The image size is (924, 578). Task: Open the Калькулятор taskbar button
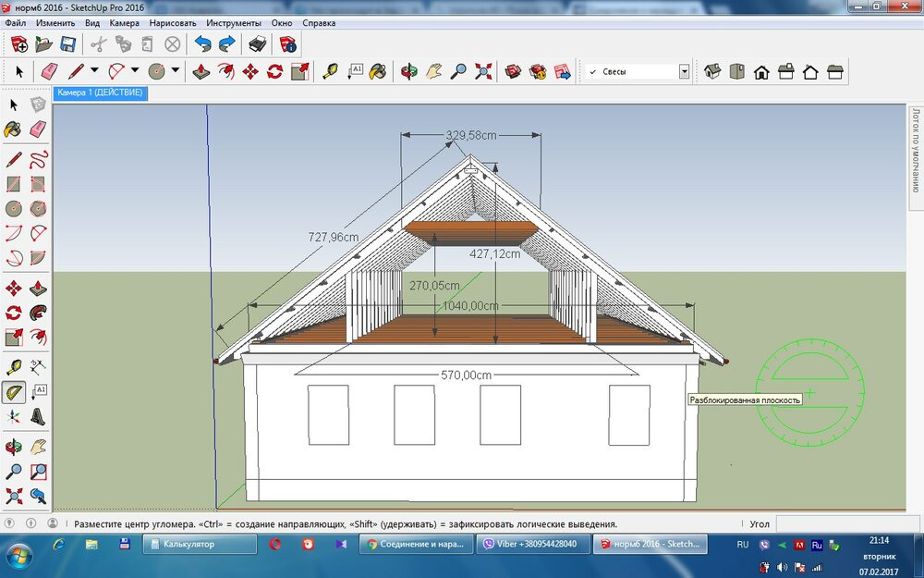point(200,544)
